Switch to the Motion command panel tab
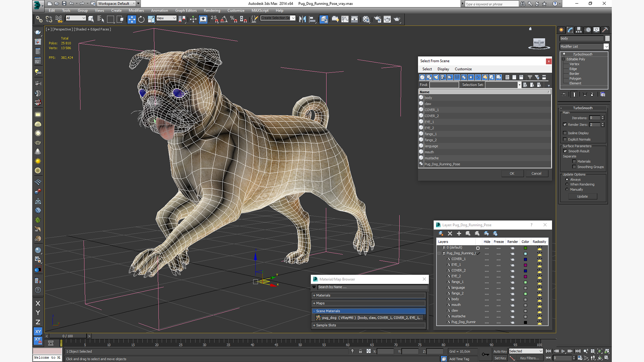The width and height of the screenshot is (644, 362). 588,30
